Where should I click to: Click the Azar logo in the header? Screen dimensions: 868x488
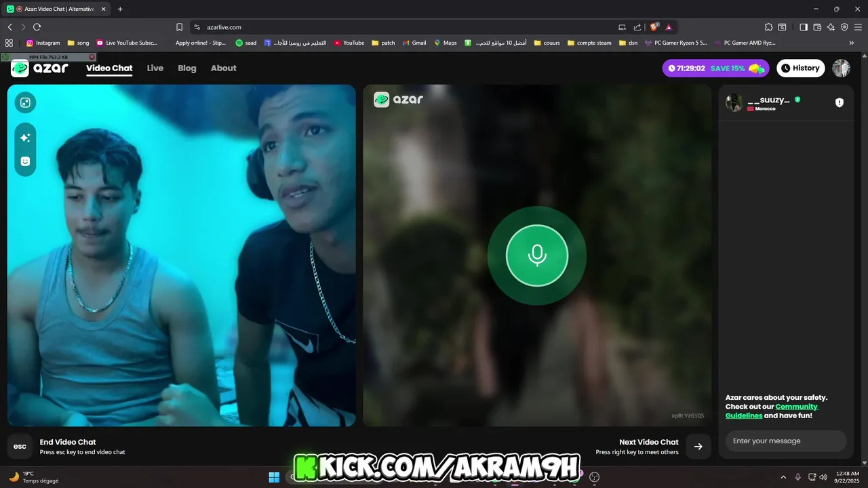point(39,68)
